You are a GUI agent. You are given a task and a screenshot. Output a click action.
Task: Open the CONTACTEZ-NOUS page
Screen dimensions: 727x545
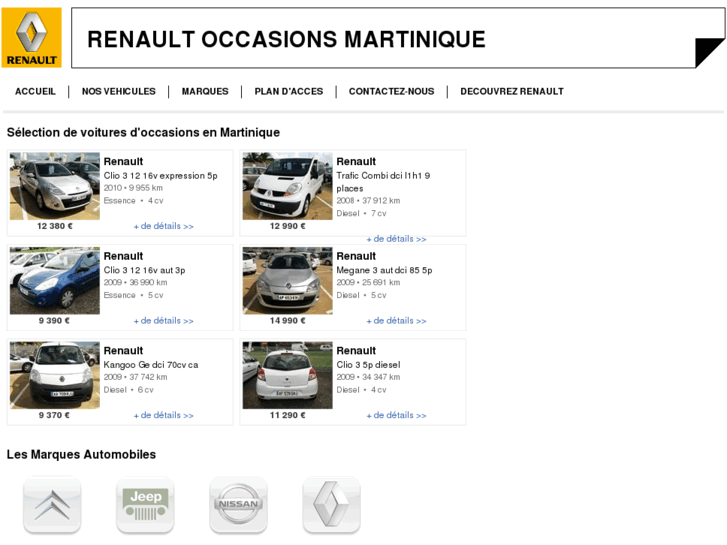click(x=391, y=91)
